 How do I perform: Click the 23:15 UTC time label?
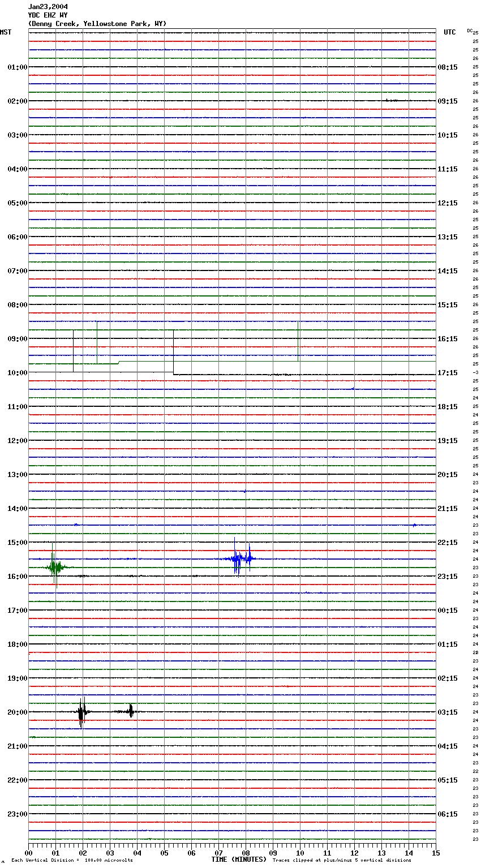click(448, 577)
